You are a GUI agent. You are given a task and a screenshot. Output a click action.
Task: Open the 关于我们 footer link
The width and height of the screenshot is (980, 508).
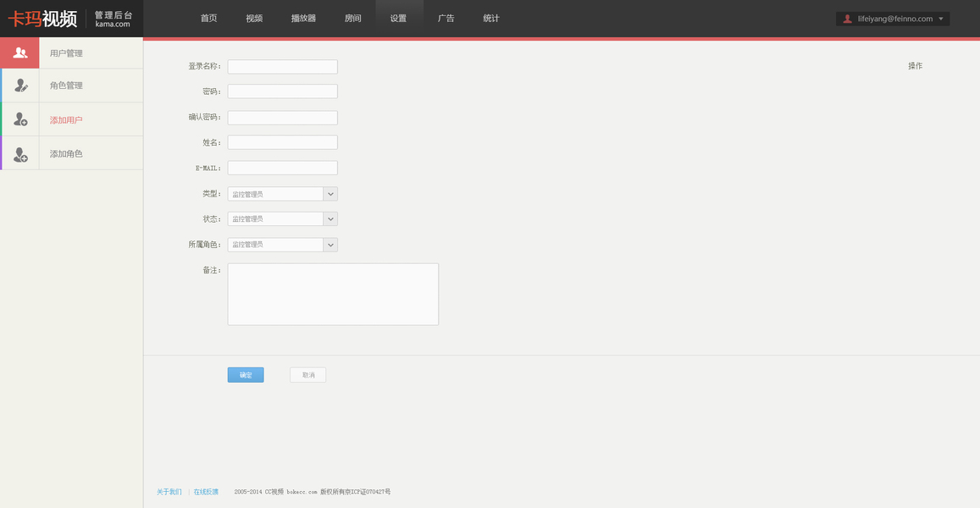coord(169,492)
